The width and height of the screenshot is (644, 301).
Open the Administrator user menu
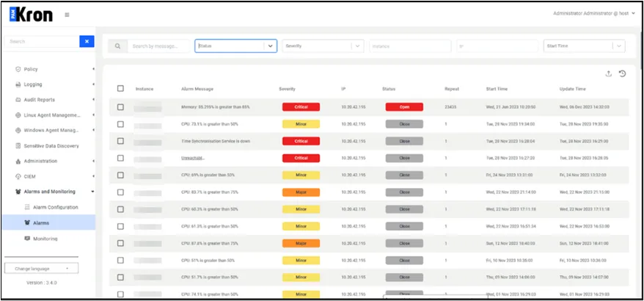tap(594, 13)
